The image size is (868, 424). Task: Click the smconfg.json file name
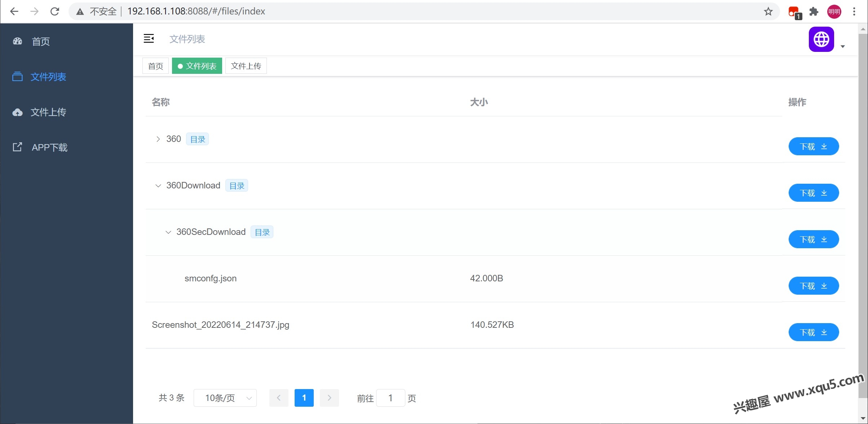tap(211, 278)
